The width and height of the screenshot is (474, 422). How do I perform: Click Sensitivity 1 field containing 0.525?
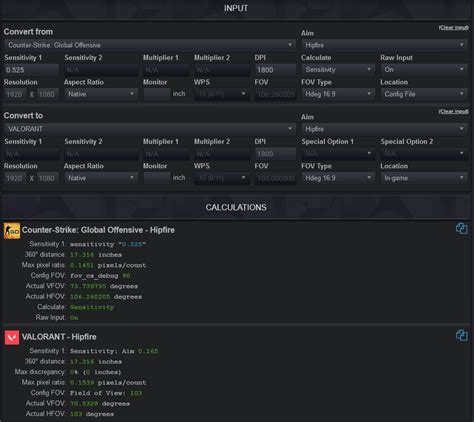[32, 70]
